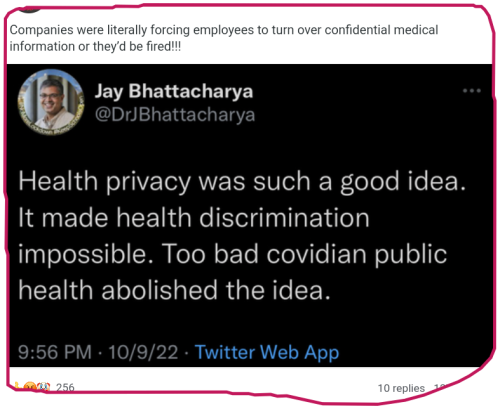
Task: Click the angry face reaction emoji
Action: point(30,387)
